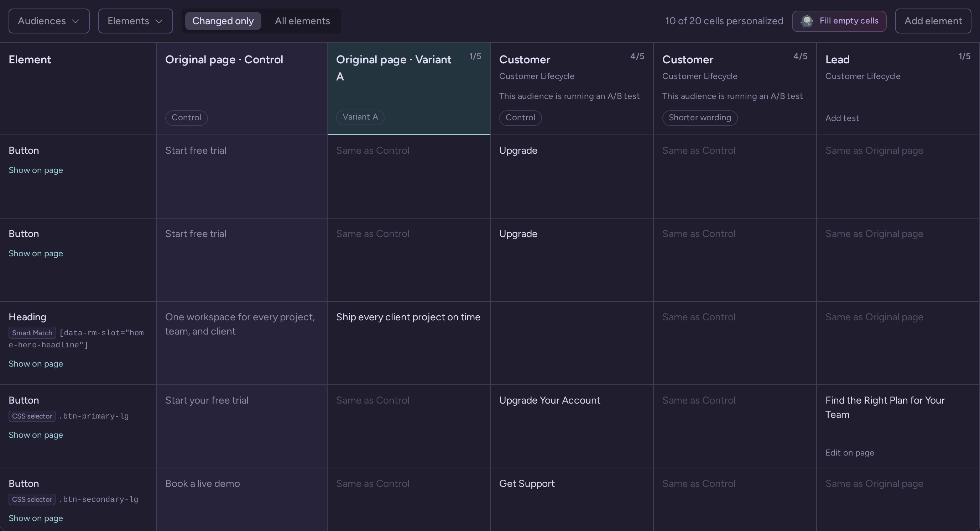Click Show on page for second Button row
Viewport: 980px width, 531px height.
pyautogui.click(x=36, y=253)
